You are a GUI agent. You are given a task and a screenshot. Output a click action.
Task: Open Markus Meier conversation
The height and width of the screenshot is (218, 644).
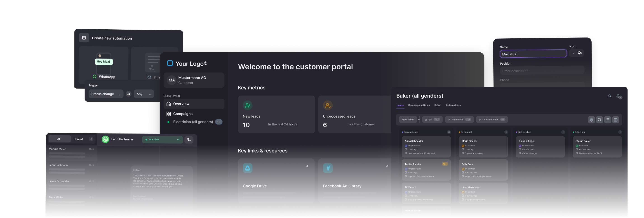coord(71,152)
